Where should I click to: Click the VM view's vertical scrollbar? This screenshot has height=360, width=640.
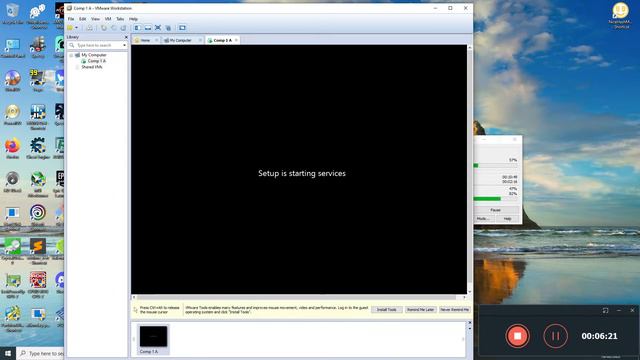tap(469, 169)
